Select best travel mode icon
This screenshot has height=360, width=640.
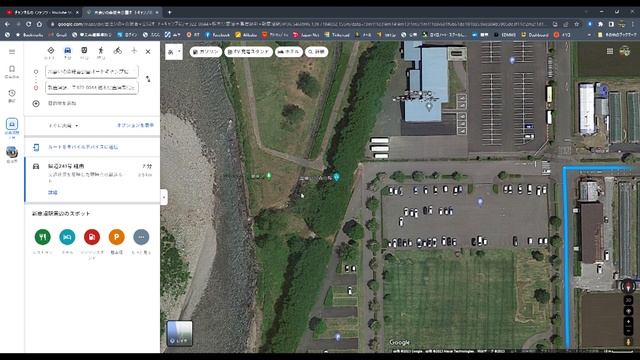(51, 51)
